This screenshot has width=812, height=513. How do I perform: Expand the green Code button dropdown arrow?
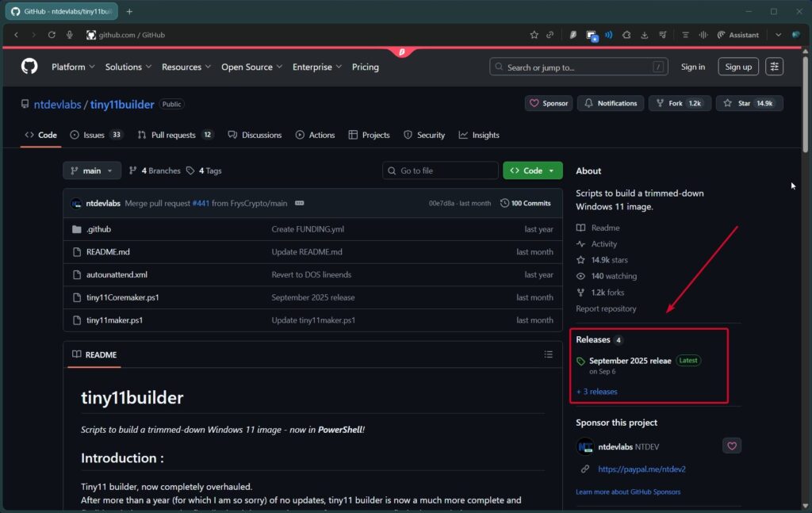pyautogui.click(x=553, y=170)
